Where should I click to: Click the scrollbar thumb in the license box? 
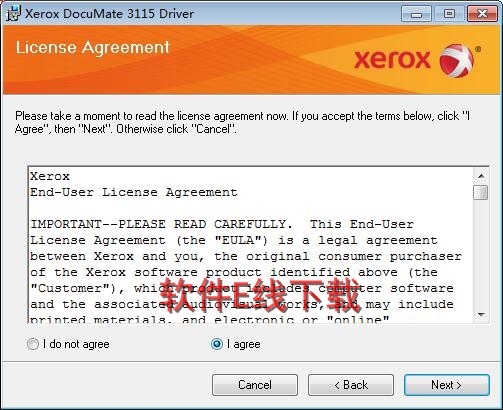click(x=481, y=192)
